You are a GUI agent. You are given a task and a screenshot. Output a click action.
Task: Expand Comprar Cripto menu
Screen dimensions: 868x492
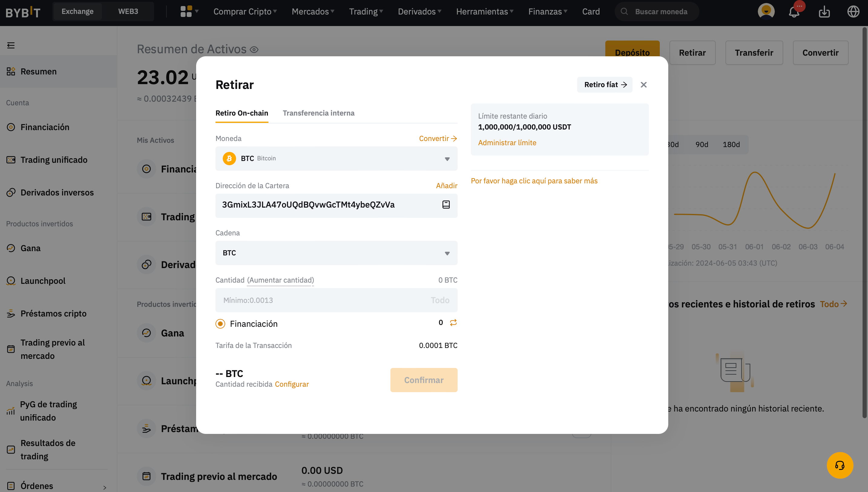coord(245,12)
